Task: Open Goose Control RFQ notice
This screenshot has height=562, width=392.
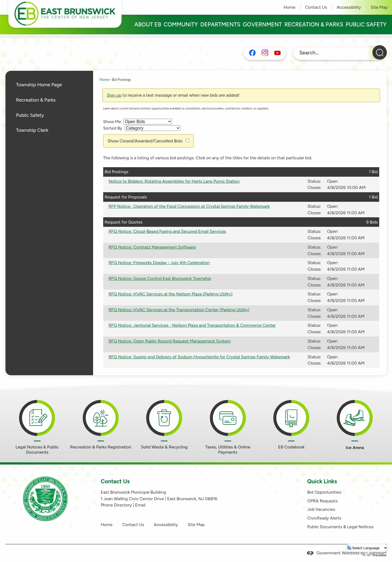Action: tap(160, 279)
